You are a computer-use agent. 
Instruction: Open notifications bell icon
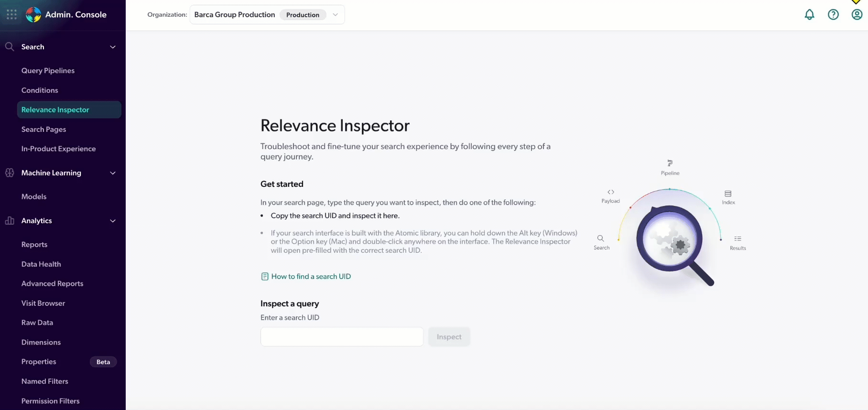click(x=809, y=14)
